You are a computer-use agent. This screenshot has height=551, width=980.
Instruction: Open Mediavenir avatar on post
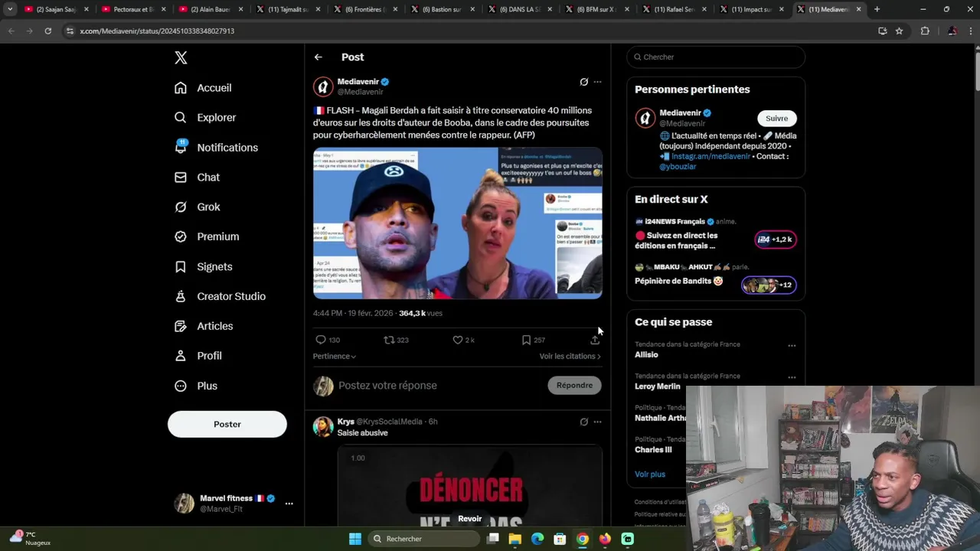pos(323,87)
